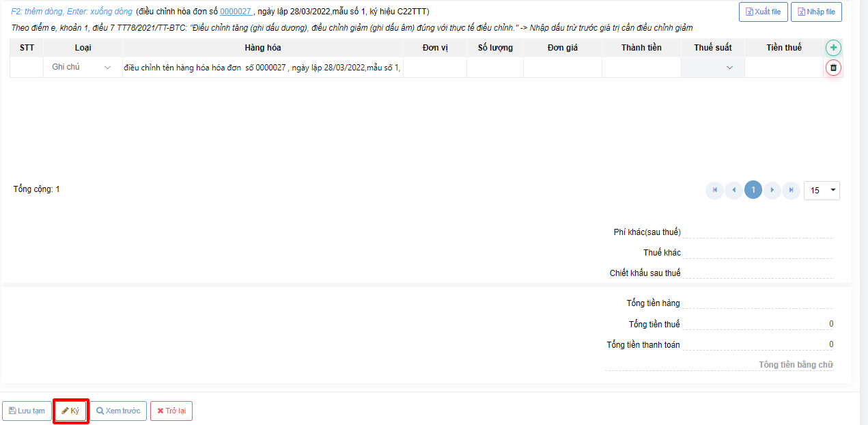Image resolution: width=868 pixels, height=425 pixels.
Task: Click Xem trước preview button
Action: tap(118, 411)
